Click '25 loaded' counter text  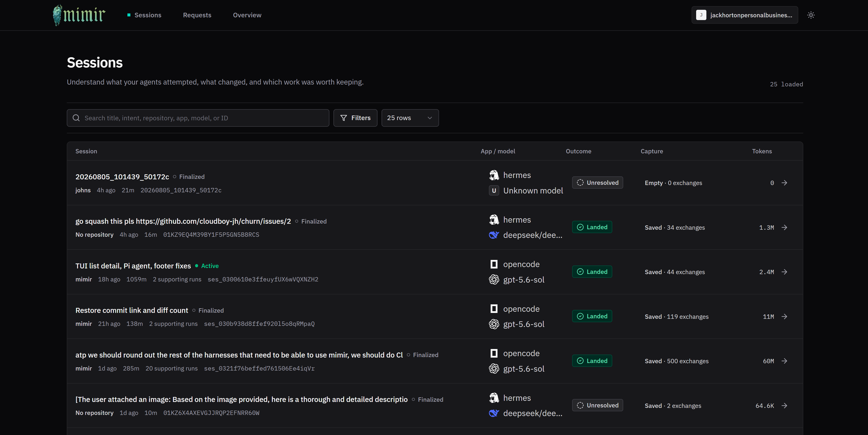(x=786, y=84)
